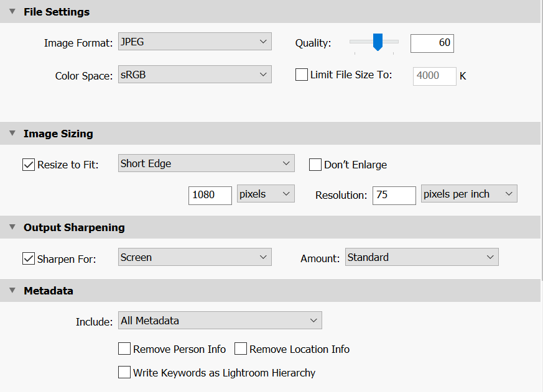543x392 pixels.
Task: Open the Sharpen For Screen dropdown
Action: (x=195, y=257)
